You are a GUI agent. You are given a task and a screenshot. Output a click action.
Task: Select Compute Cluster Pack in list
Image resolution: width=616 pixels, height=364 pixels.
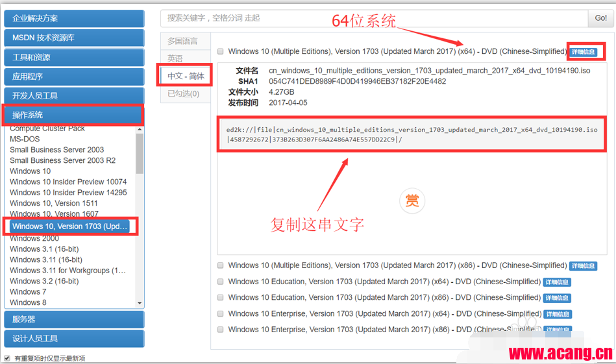[x=47, y=128]
